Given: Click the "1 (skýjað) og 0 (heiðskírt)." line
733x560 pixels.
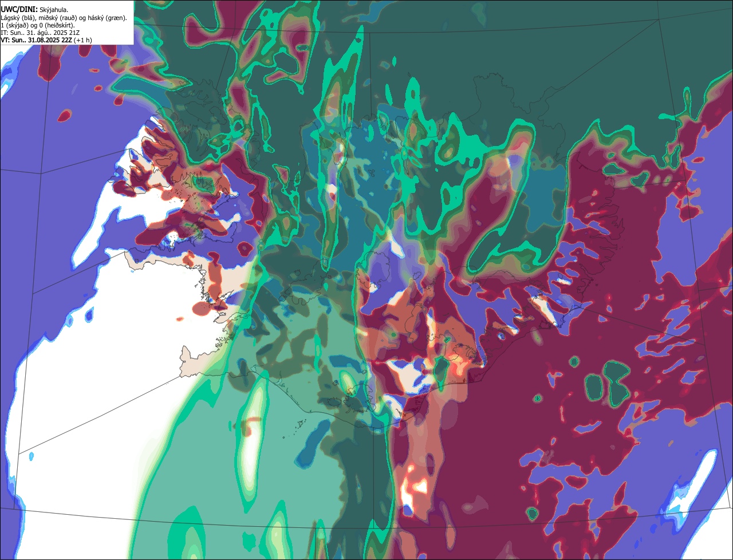Looking at the screenshot, I should [38, 25].
